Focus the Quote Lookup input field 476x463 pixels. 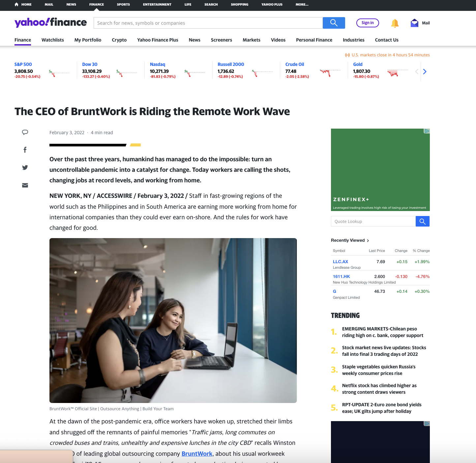373,222
